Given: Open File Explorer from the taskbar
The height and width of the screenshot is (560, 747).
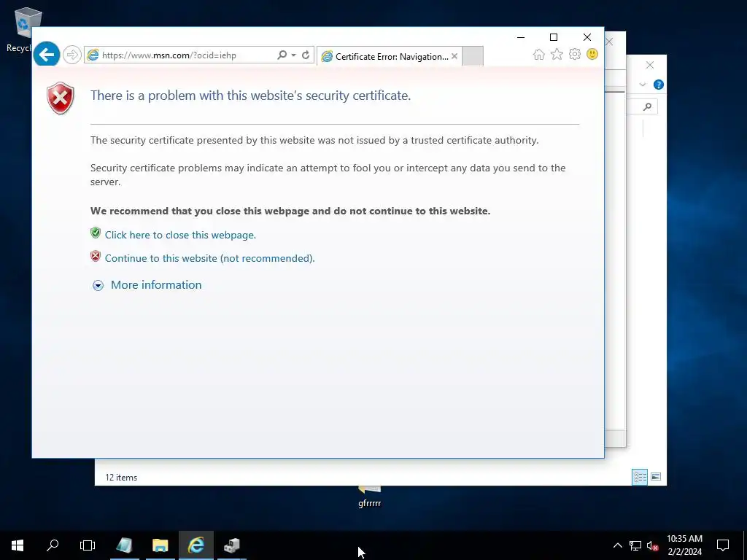Looking at the screenshot, I should (160, 545).
